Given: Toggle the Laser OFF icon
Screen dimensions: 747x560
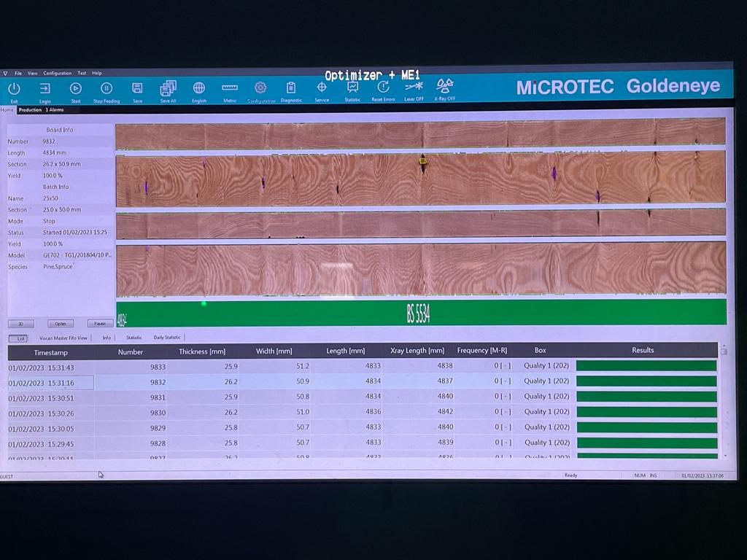Looking at the screenshot, I should coord(414,87).
